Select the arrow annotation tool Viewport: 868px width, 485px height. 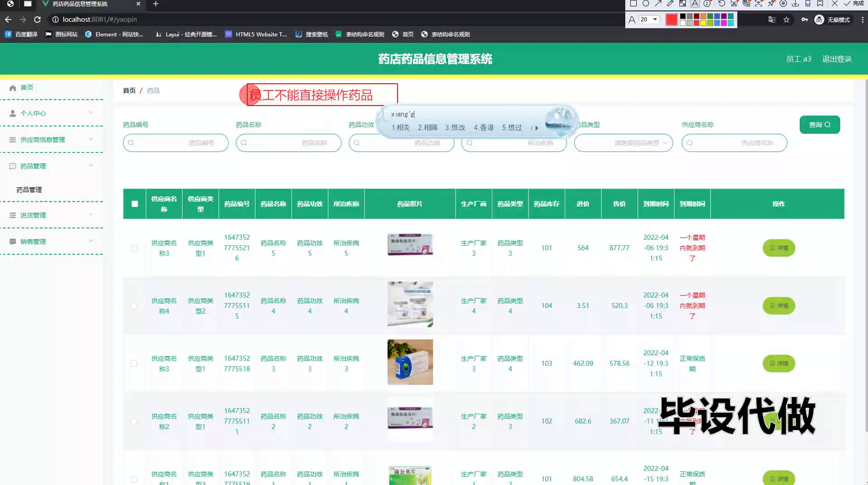point(658,4)
